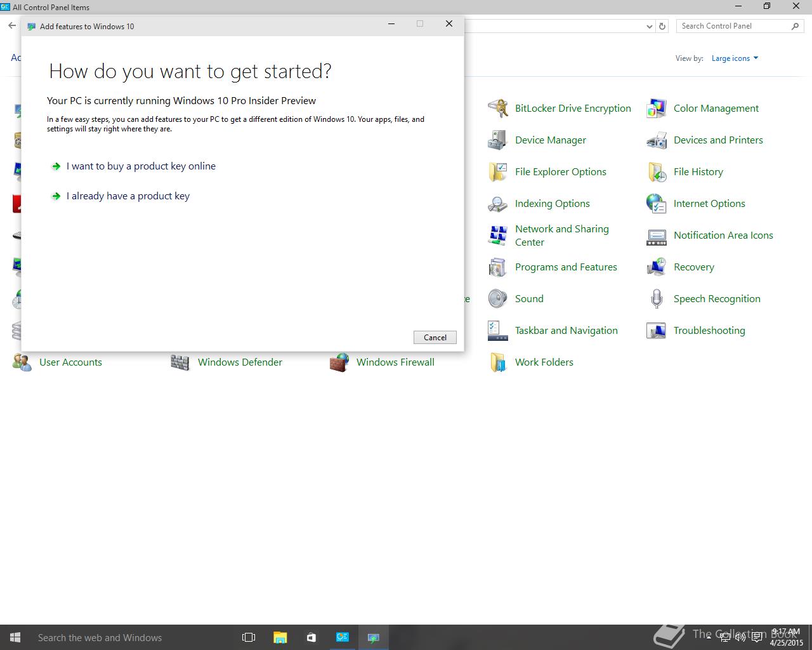
Task: Click the Device Manager text link
Action: pyautogui.click(x=551, y=140)
